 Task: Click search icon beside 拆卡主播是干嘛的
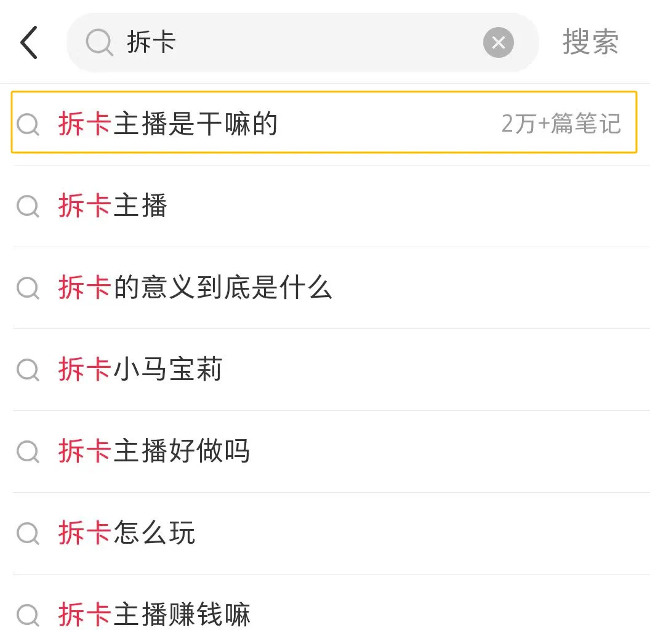[x=28, y=125]
